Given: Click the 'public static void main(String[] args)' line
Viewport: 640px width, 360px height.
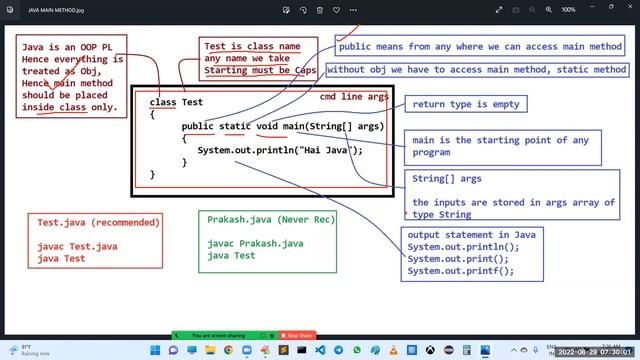Looking at the screenshot, I should coord(283,126).
